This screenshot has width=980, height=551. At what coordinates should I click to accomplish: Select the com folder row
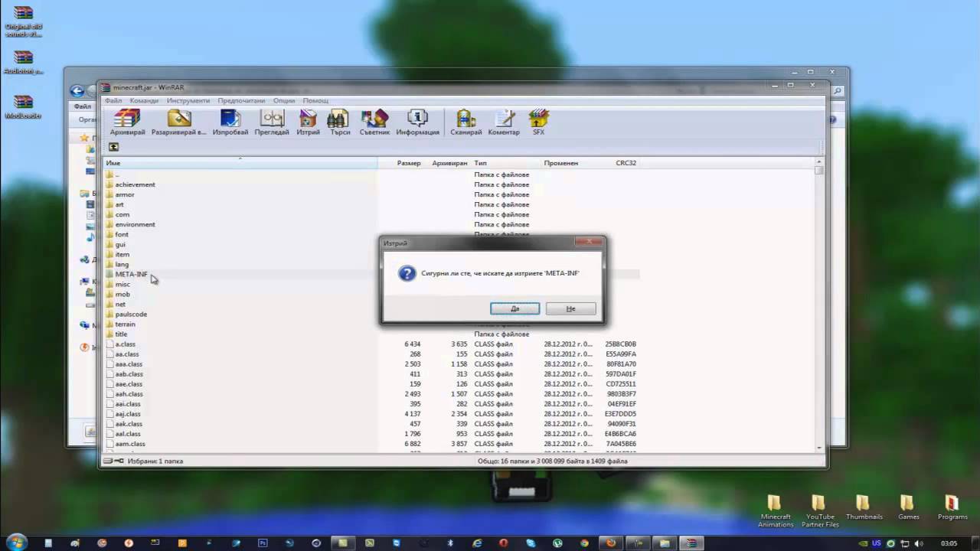pyautogui.click(x=371, y=214)
